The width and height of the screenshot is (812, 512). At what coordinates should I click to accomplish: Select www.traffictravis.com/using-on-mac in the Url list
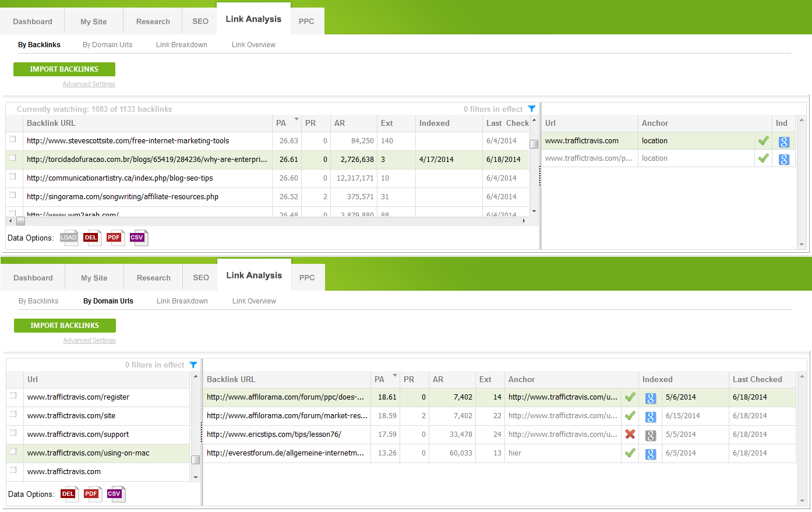click(89, 453)
